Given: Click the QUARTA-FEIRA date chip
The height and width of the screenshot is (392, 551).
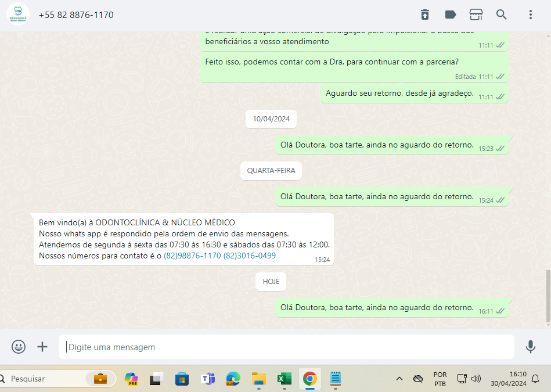Looking at the screenshot, I should click(271, 171).
